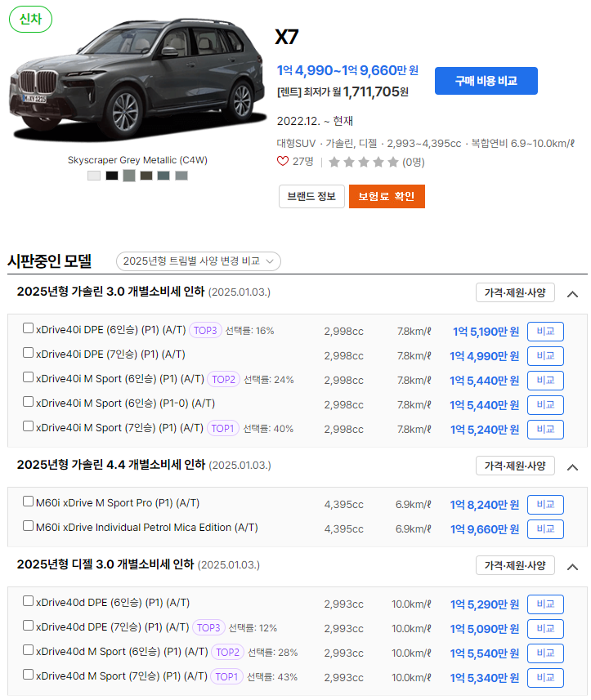Click the TOP2 badge on xDrive40d M Sport 6인승

point(227,653)
